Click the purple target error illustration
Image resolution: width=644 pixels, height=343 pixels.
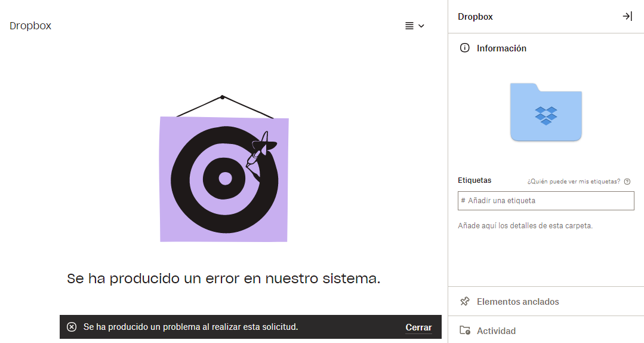pyautogui.click(x=224, y=178)
